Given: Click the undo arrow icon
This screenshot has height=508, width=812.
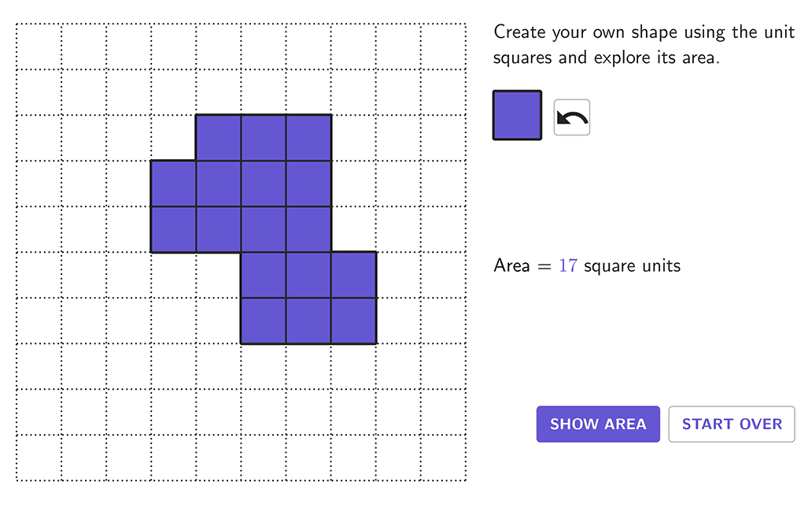Looking at the screenshot, I should [572, 117].
